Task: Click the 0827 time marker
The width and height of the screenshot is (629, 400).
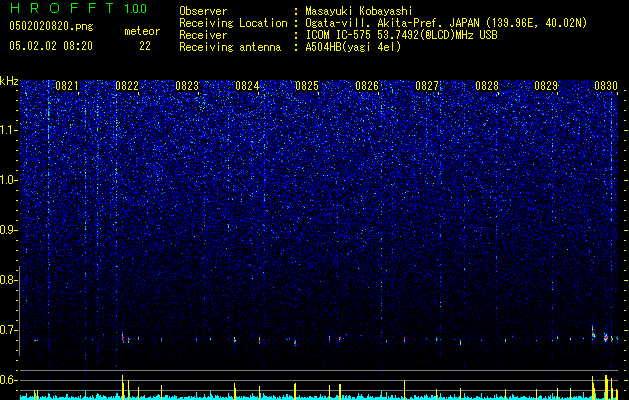Action: point(427,86)
